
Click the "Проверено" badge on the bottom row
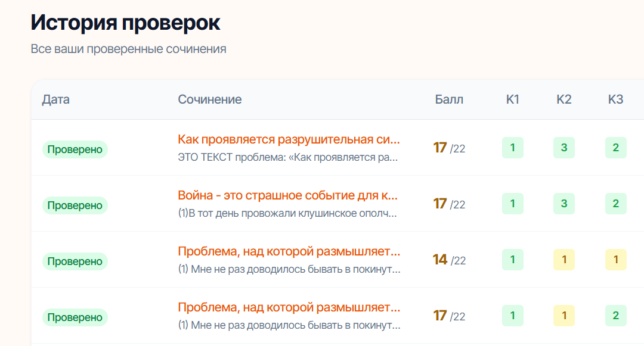(75, 317)
